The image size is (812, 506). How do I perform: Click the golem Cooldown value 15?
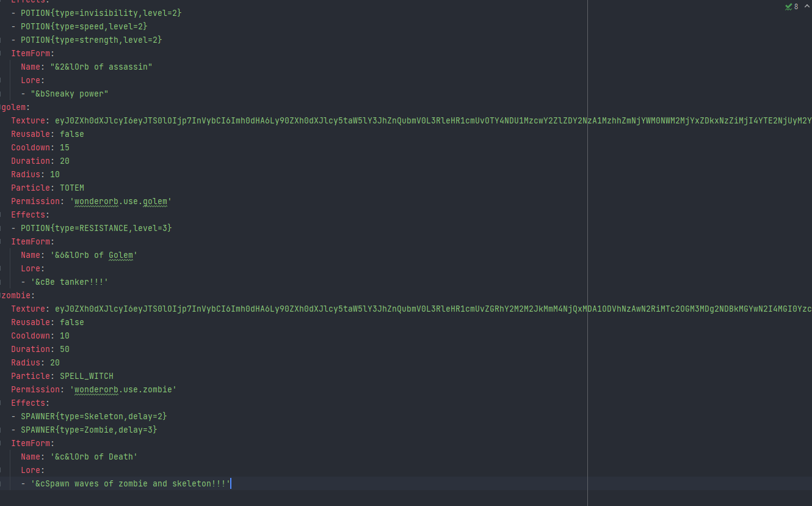coord(64,147)
